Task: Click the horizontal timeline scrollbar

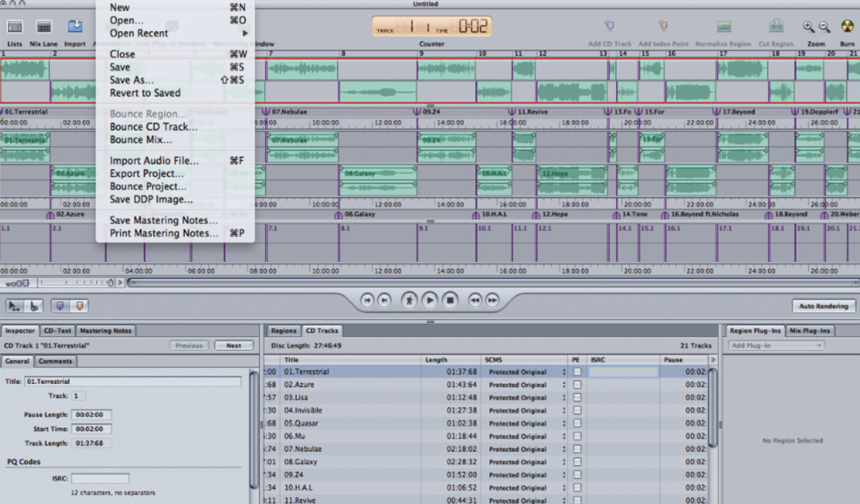Action: pos(493,283)
